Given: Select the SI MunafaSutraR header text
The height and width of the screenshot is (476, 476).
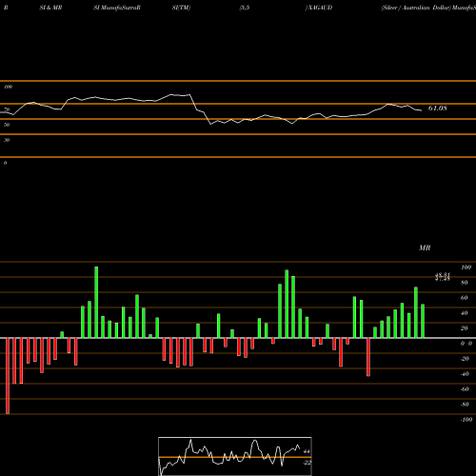Looking at the screenshot, I should [117, 8].
